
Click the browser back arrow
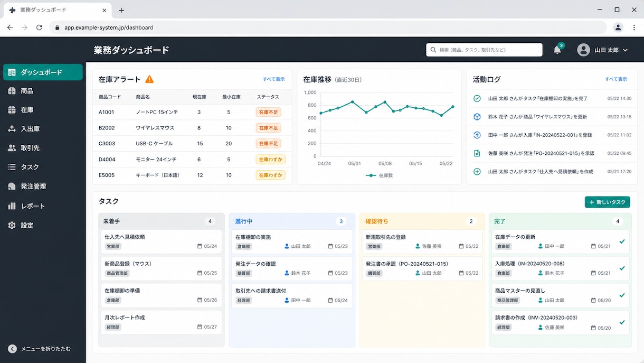pos(10,27)
